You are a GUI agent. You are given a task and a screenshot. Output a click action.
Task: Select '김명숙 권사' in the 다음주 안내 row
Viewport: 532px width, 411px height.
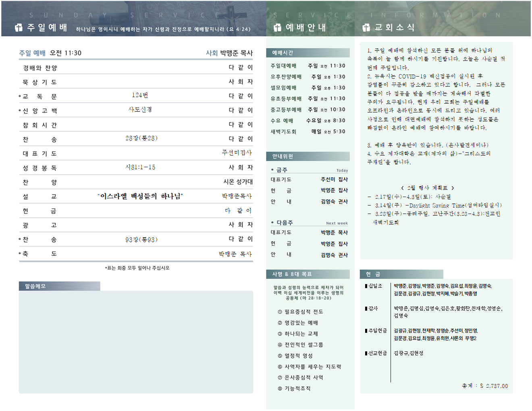click(334, 255)
